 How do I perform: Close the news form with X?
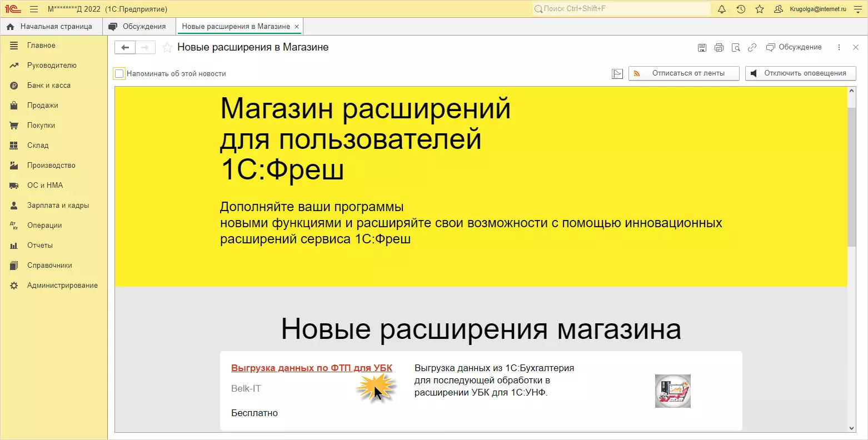856,48
